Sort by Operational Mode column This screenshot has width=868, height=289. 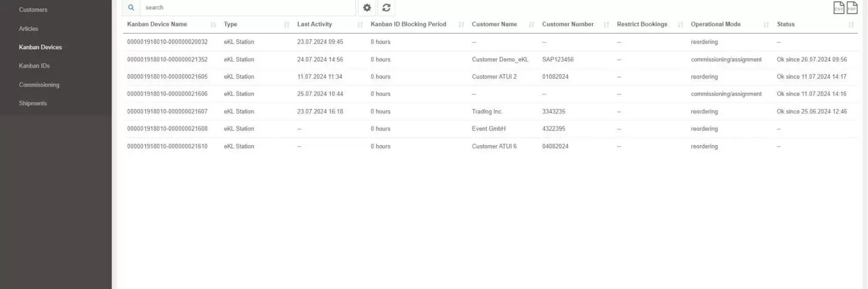715,24
